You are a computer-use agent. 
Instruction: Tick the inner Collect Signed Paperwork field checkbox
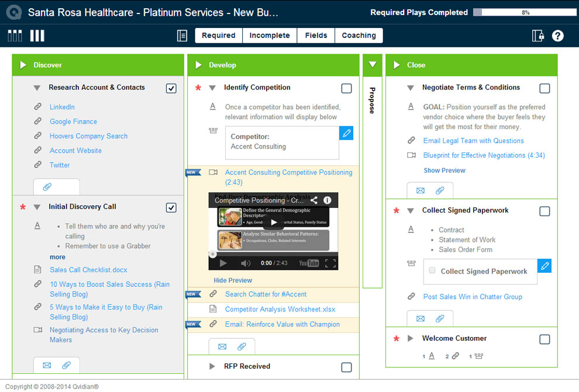432,270
